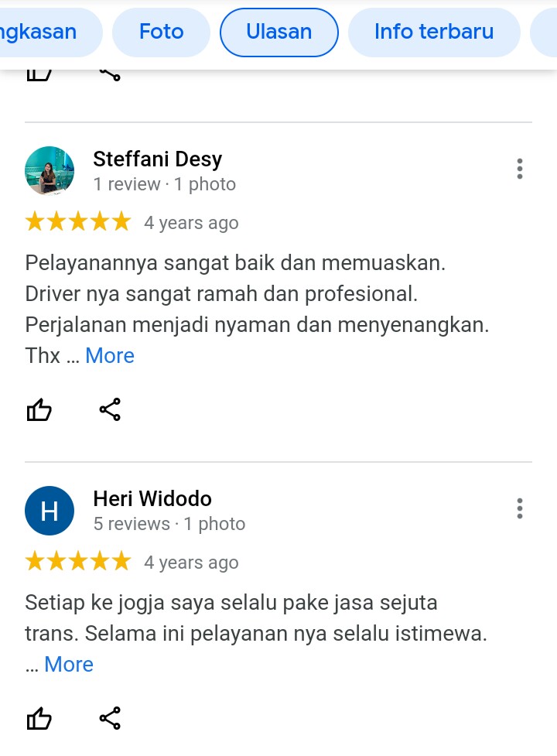
Task: Open Heri Widodo's profile name link
Action: 152,498
